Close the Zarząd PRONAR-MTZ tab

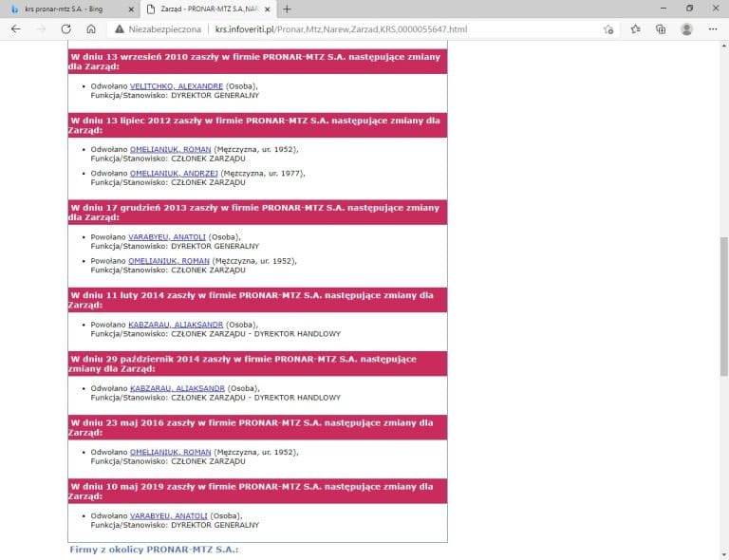pyautogui.click(x=268, y=9)
